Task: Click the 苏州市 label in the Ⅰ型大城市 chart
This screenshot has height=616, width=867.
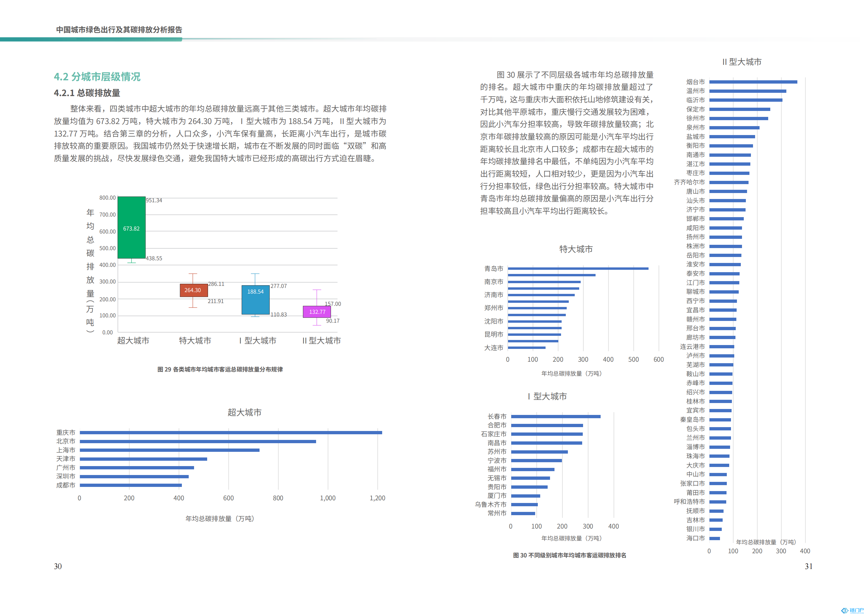Action: (497, 452)
